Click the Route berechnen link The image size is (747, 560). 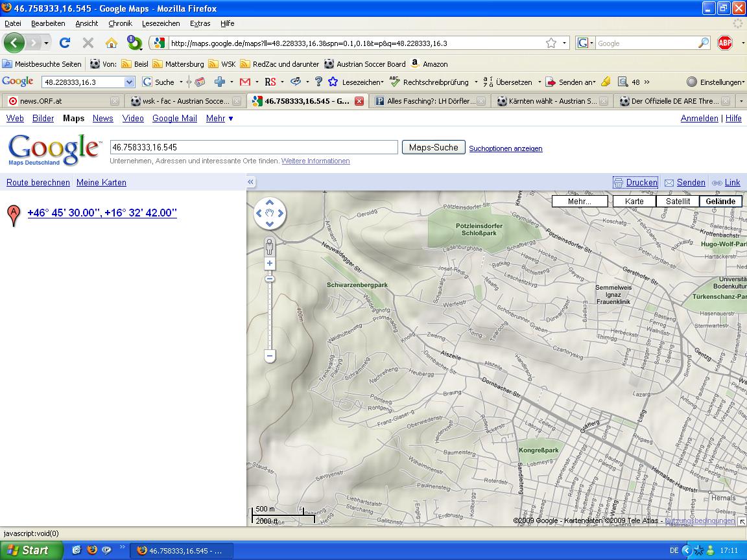(38, 182)
